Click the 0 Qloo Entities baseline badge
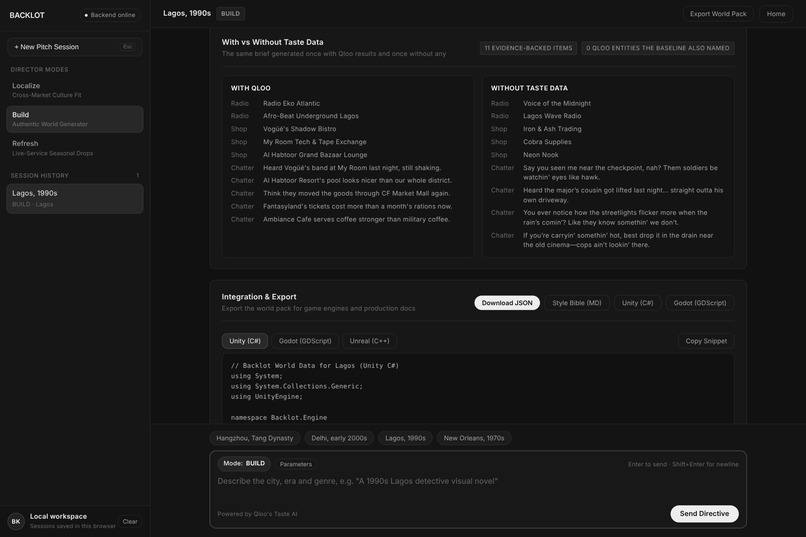Image resolution: width=806 pixels, height=537 pixels. (657, 48)
